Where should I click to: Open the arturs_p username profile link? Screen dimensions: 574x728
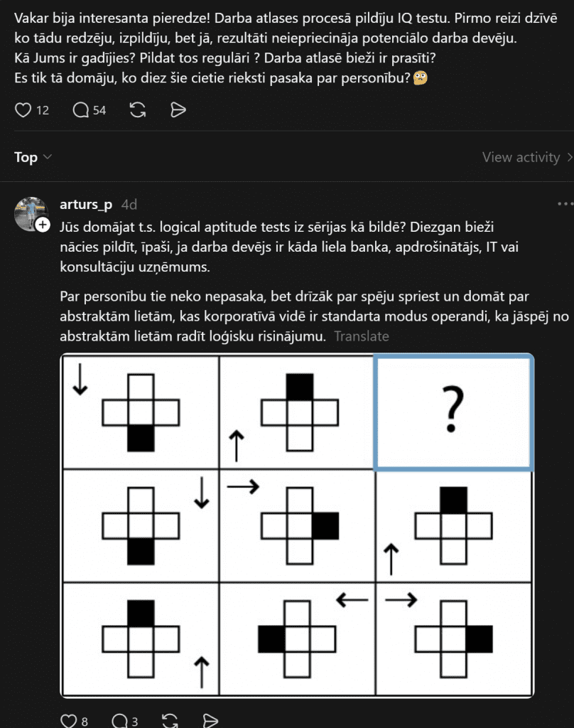pos(86,205)
